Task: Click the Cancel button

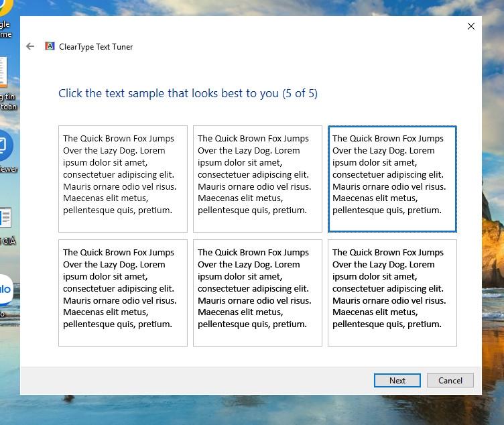Action: pyautogui.click(x=450, y=380)
